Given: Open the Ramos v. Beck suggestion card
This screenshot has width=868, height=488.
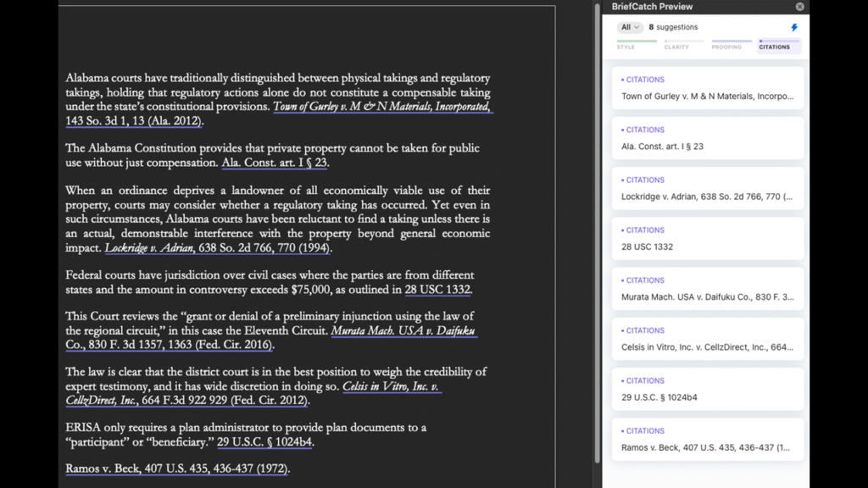Looking at the screenshot, I should [x=707, y=439].
